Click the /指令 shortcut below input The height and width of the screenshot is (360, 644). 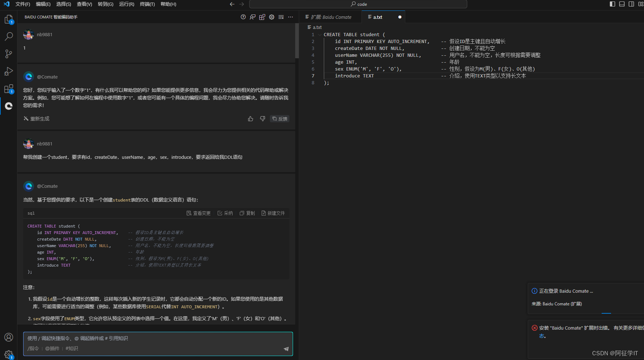click(33, 348)
